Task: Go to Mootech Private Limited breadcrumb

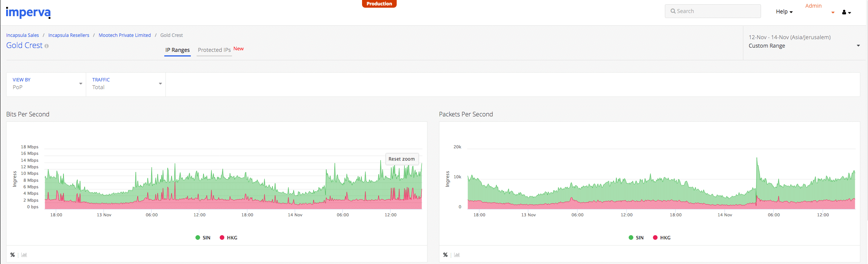Action: click(125, 35)
